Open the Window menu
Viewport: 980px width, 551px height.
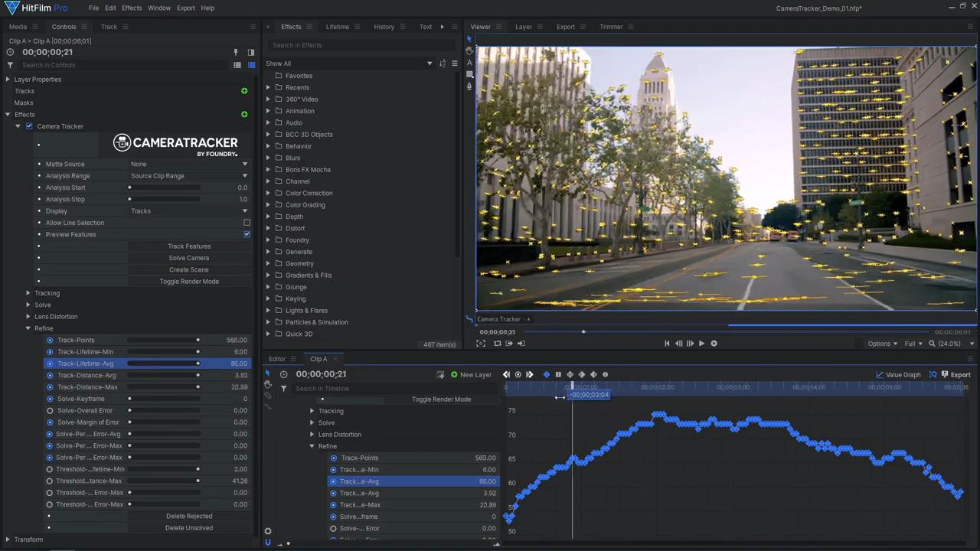[159, 8]
